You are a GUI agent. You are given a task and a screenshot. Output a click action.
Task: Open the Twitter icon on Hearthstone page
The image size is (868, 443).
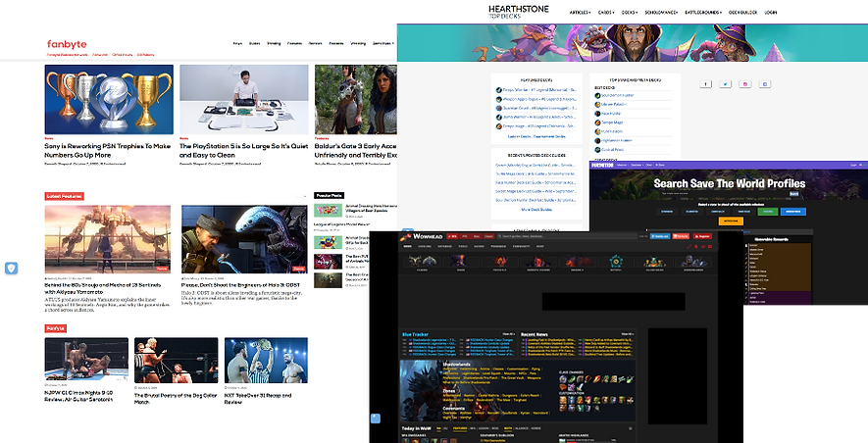725,84
